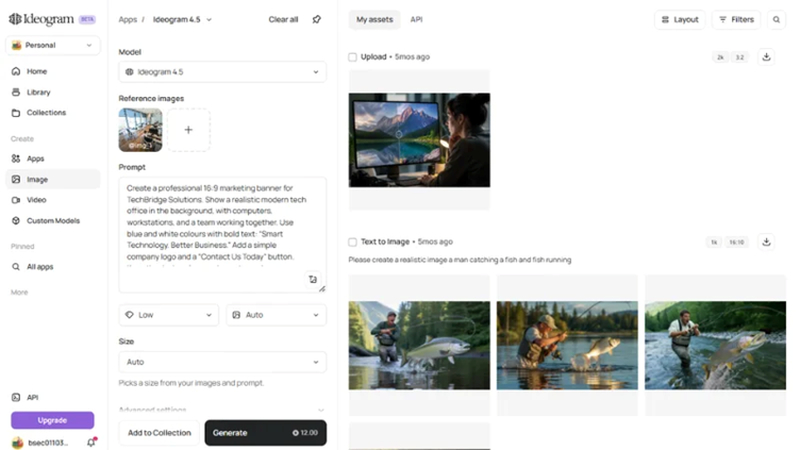Open Custom Models in the sidebar
The height and width of the screenshot is (450, 800).
53,221
